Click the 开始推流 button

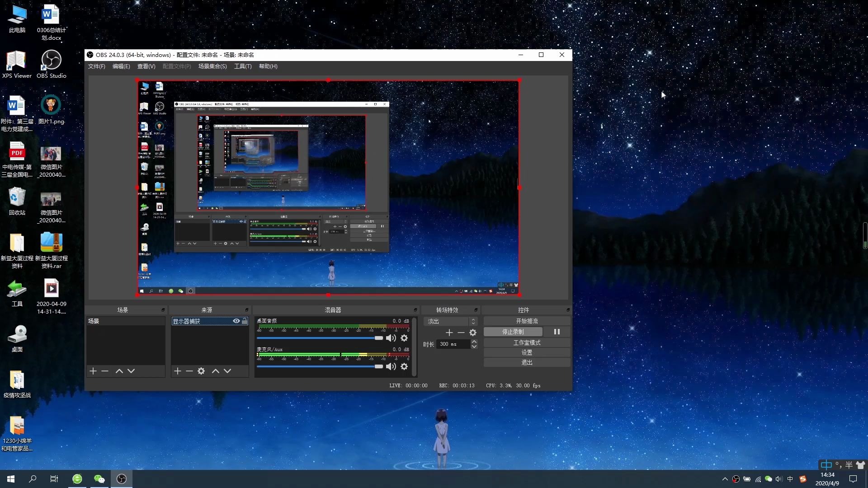point(527,321)
